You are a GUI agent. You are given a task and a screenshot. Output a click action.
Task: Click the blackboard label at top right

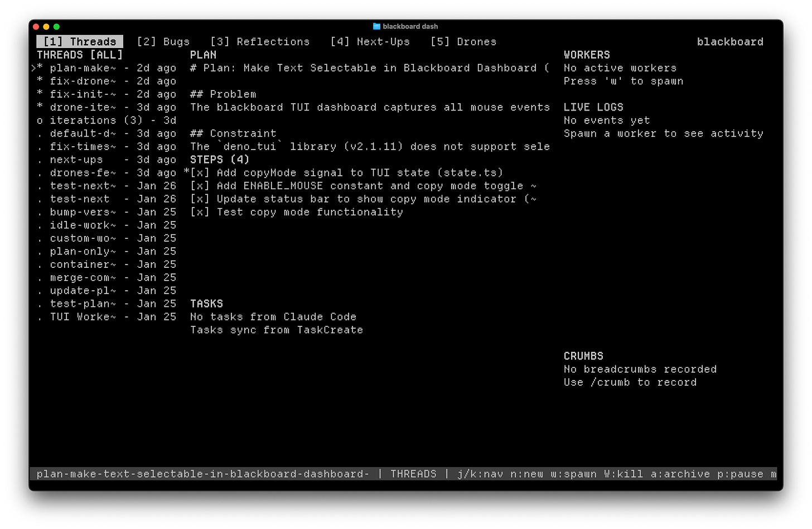pos(730,42)
